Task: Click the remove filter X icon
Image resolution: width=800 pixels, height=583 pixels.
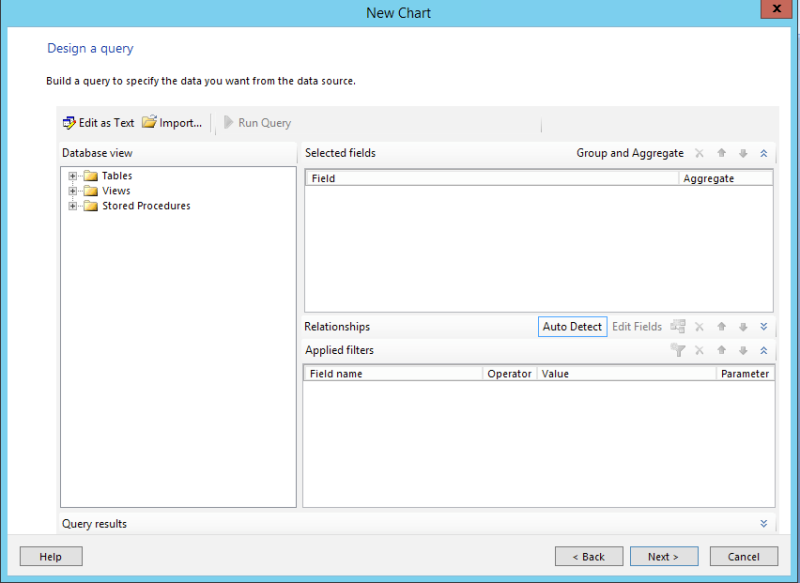Action: coord(698,350)
